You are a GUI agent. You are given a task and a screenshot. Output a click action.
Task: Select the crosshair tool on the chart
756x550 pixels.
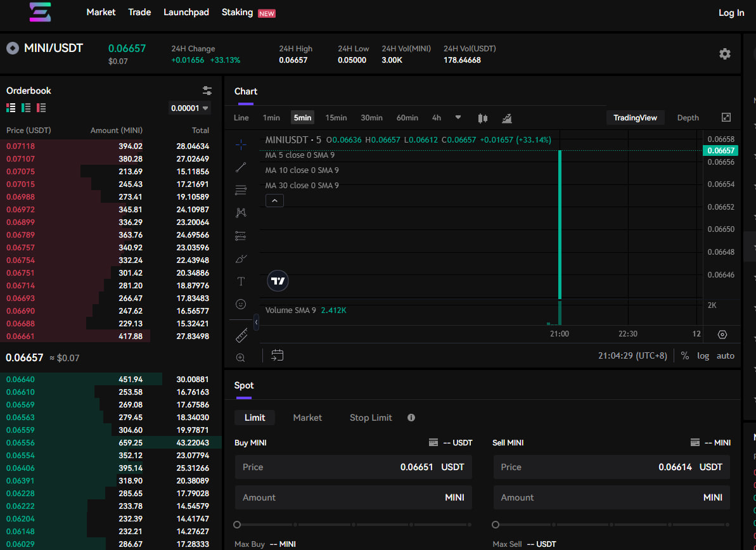tap(241, 144)
